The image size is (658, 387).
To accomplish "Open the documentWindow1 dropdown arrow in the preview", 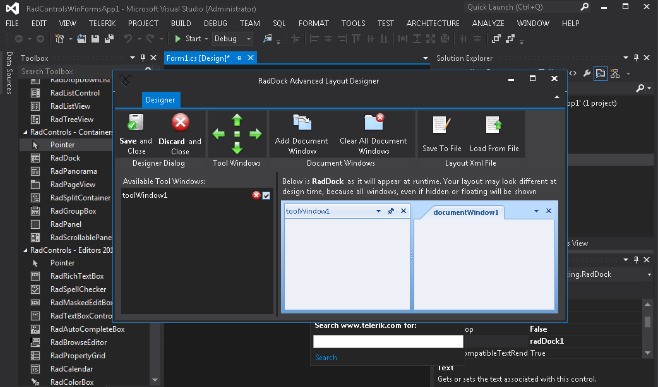I will [x=536, y=211].
